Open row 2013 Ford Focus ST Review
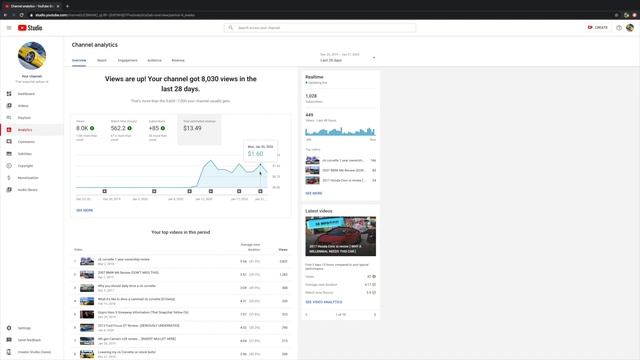The width and height of the screenshot is (640, 360). pyautogui.click(x=181, y=327)
